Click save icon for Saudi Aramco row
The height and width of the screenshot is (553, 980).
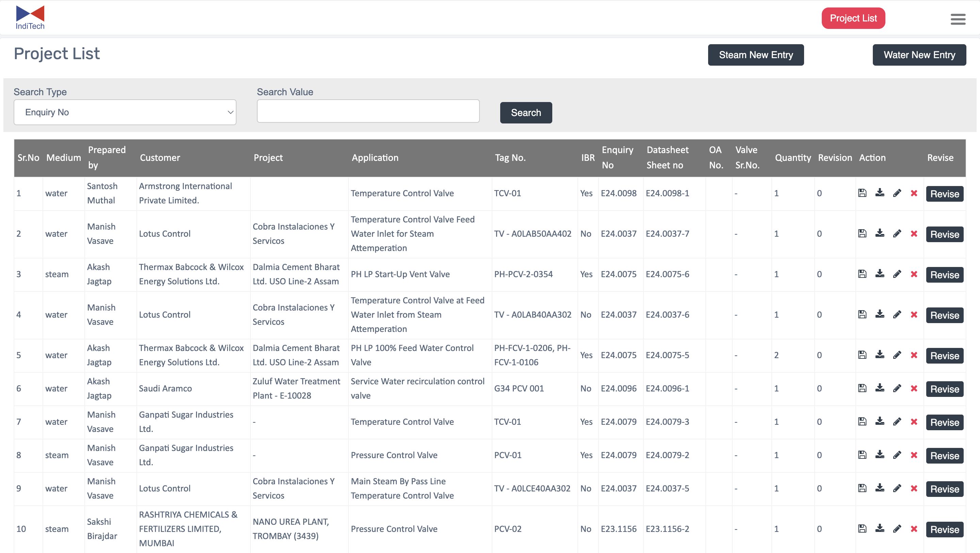862,388
